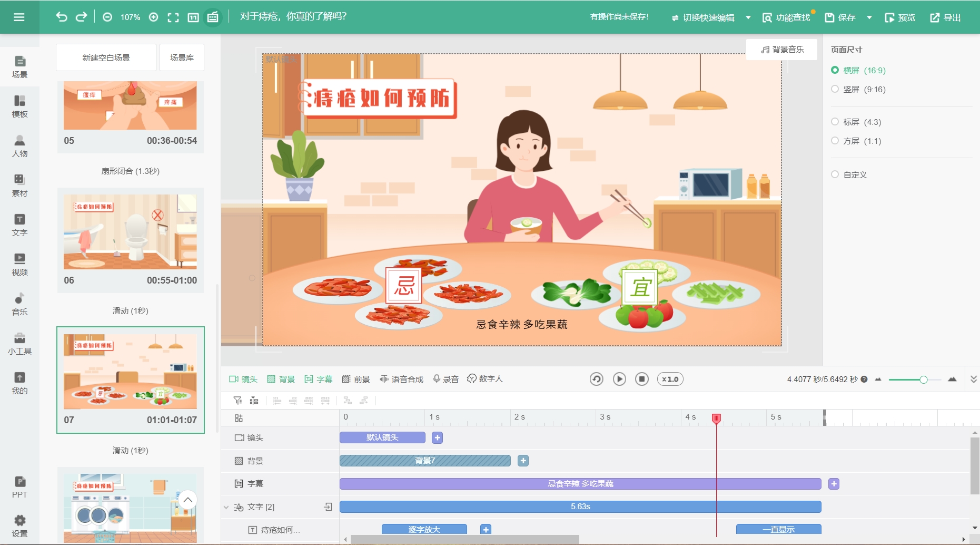
Task: Click the red playhead marker
Action: (x=716, y=419)
